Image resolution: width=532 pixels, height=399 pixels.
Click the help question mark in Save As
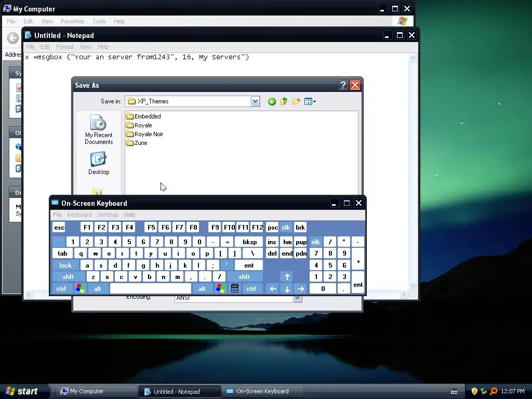click(x=343, y=85)
